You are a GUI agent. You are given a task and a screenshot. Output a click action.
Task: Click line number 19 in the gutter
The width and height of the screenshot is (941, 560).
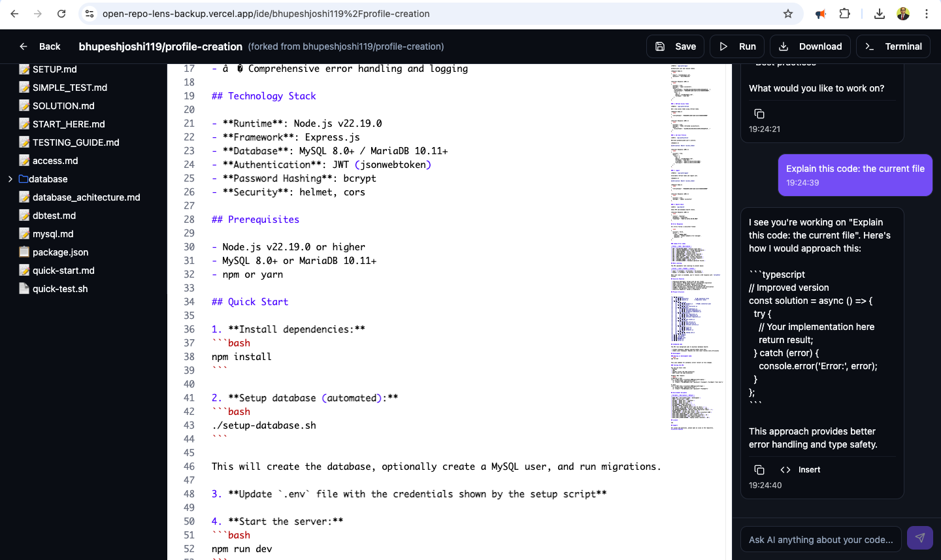pos(189,96)
